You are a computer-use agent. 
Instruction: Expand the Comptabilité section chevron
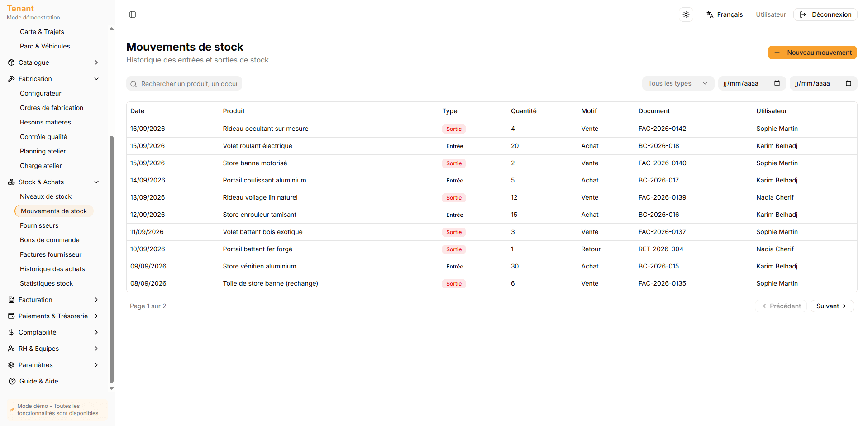pos(96,332)
